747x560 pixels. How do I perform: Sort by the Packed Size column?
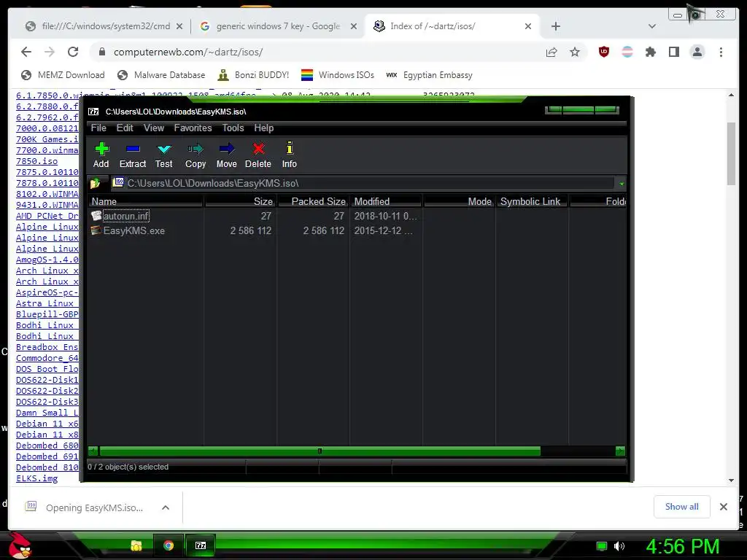click(x=313, y=201)
